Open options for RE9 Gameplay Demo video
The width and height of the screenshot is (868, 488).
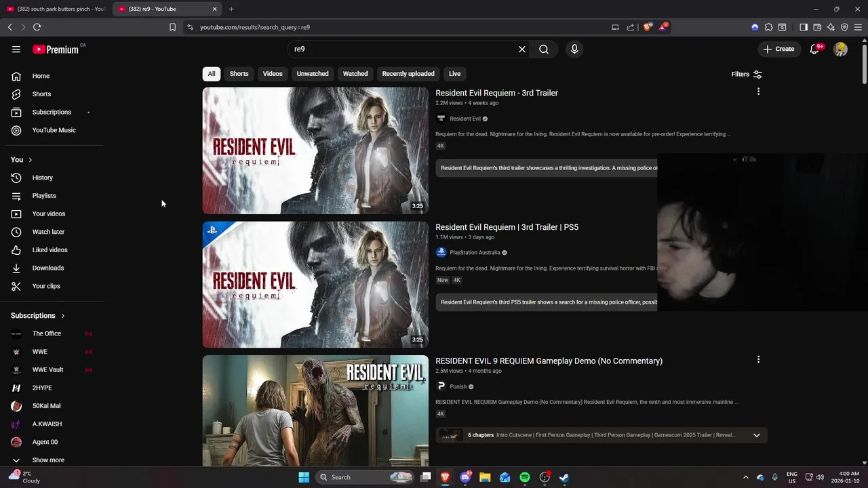pos(758,359)
